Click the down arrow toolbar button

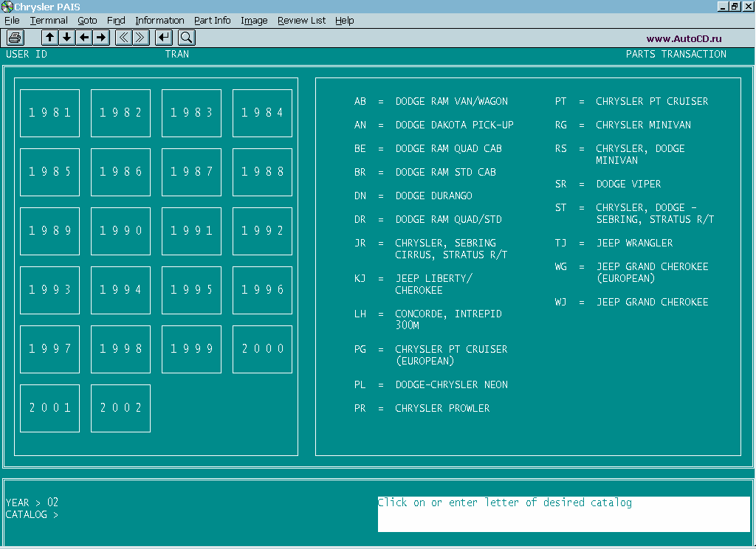[67, 38]
